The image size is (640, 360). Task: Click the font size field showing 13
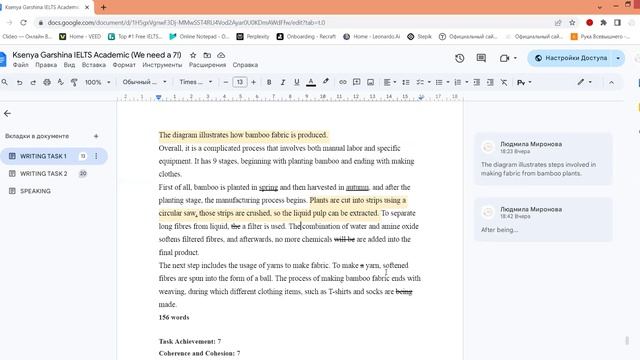(240, 82)
